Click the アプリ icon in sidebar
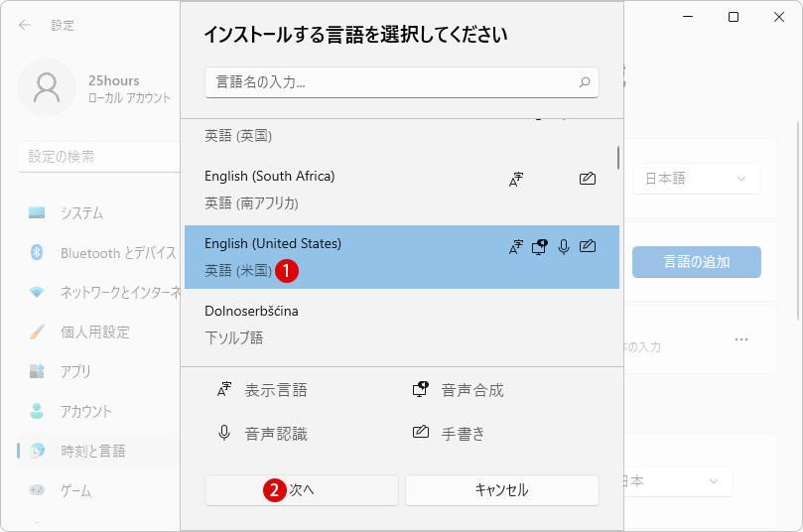803x532 pixels. coord(37,371)
